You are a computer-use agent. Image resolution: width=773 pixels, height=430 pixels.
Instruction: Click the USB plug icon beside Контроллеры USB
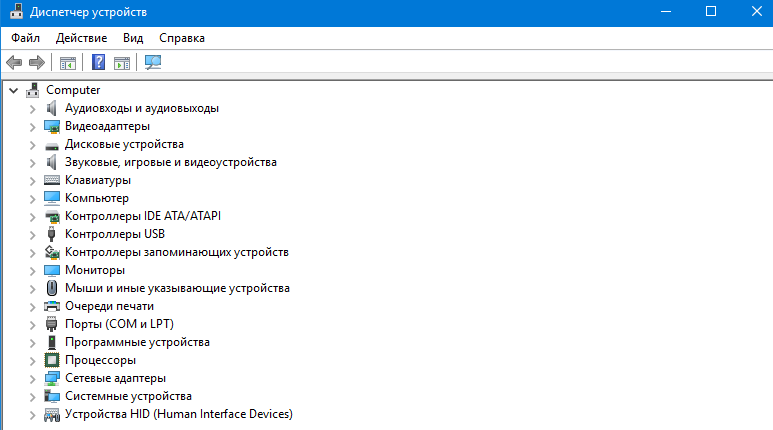point(51,234)
